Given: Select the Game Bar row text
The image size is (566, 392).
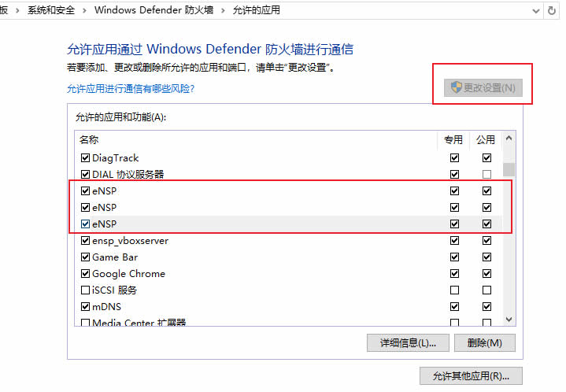Looking at the screenshot, I should point(115,257).
